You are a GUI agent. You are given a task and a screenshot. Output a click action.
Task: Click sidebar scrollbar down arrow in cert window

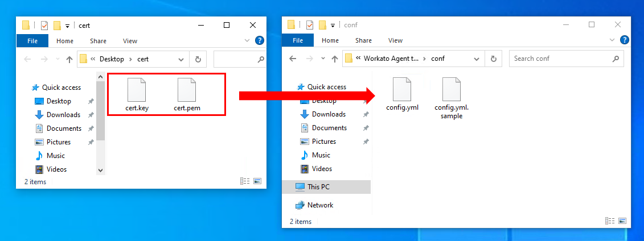pos(101,170)
